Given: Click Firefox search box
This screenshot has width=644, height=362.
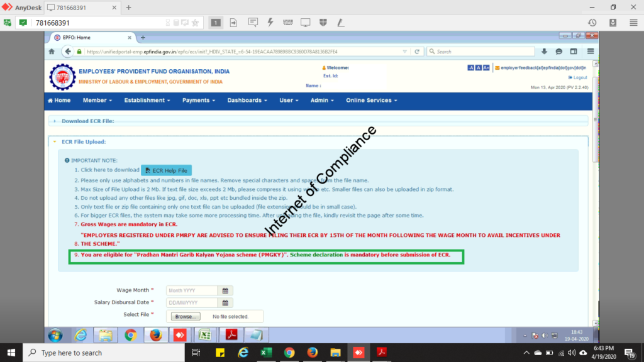Looking at the screenshot, I should (x=480, y=52).
